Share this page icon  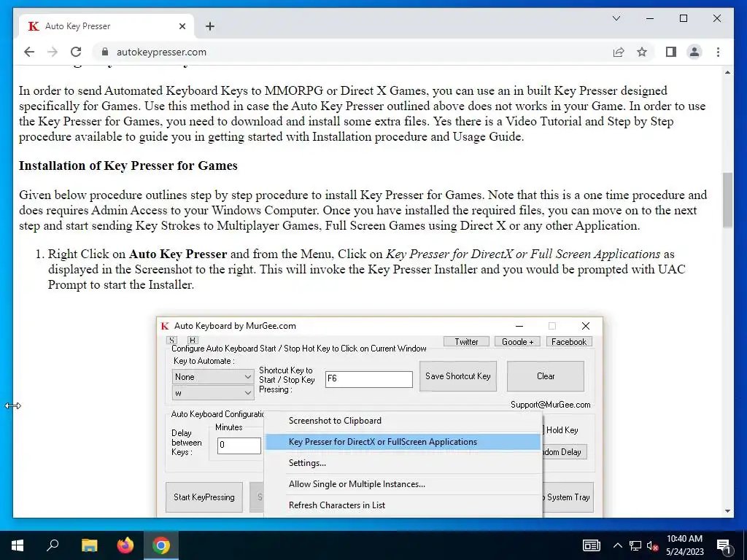click(x=619, y=52)
